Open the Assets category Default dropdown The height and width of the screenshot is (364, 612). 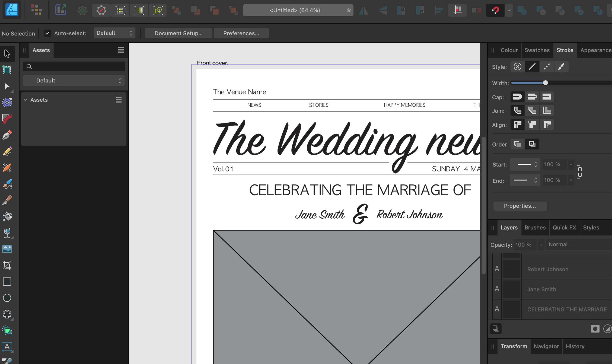74,81
